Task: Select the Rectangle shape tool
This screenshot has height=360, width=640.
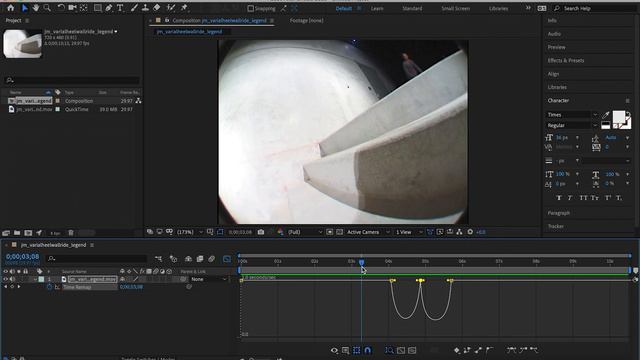Action: 98,8
